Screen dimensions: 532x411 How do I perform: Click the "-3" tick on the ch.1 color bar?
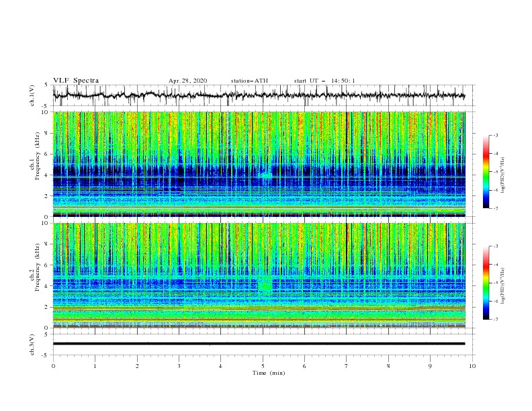[x=495, y=135]
